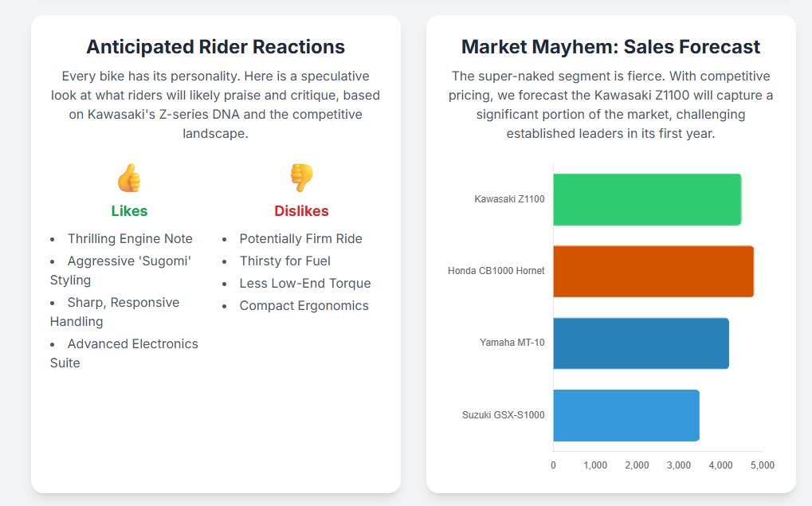This screenshot has height=506, width=812.
Task: Click the Anticipated Rider Reactions title
Action: [x=215, y=47]
